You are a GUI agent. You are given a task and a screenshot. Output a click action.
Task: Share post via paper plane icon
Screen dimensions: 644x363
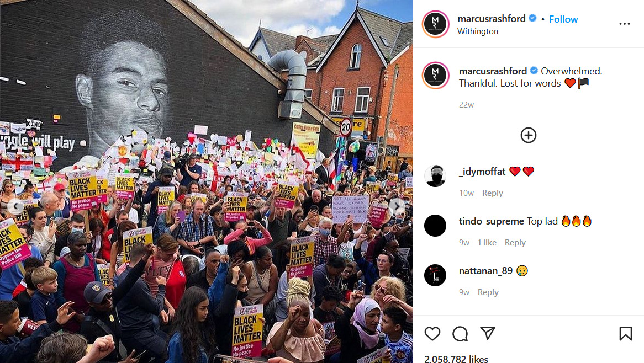488,333
